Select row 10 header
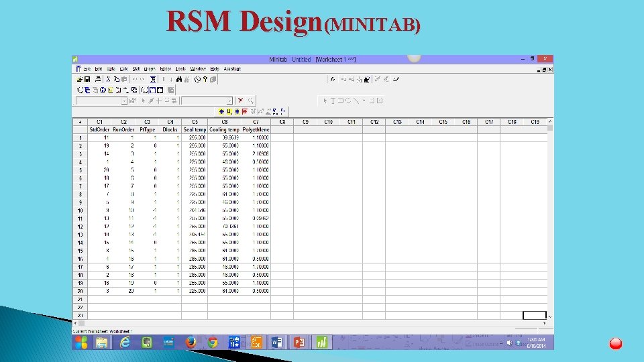This screenshot has width=644, height=362. [80, 210]
